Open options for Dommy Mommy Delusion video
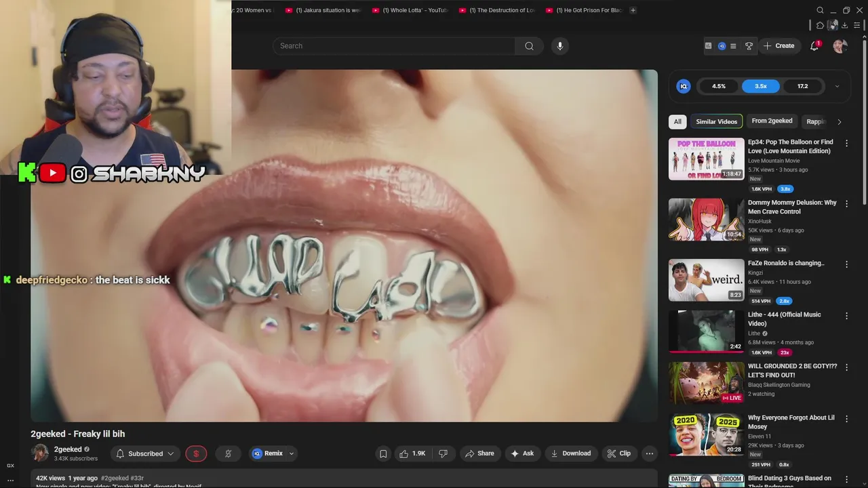 pyautogui.click(x=846, y=203)
